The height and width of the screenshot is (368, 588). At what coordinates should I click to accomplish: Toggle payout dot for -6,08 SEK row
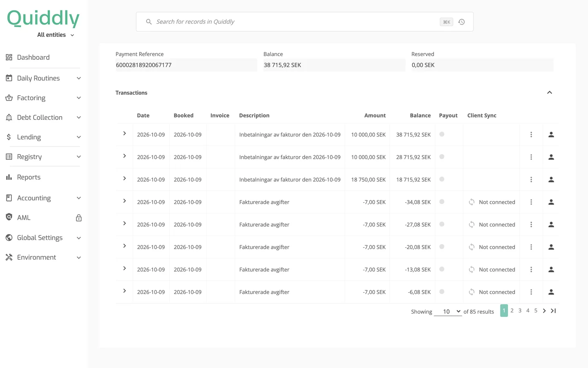coord(442,292)
